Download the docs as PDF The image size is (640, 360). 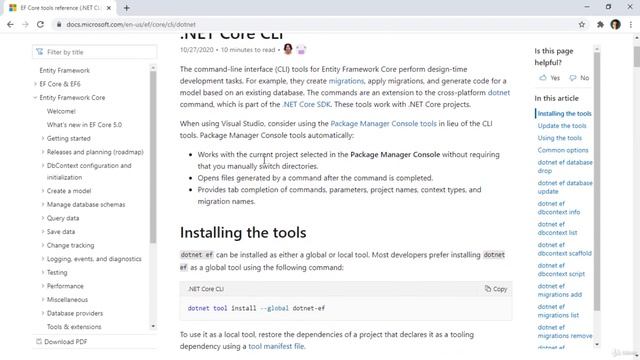click(x=61, y=342)
